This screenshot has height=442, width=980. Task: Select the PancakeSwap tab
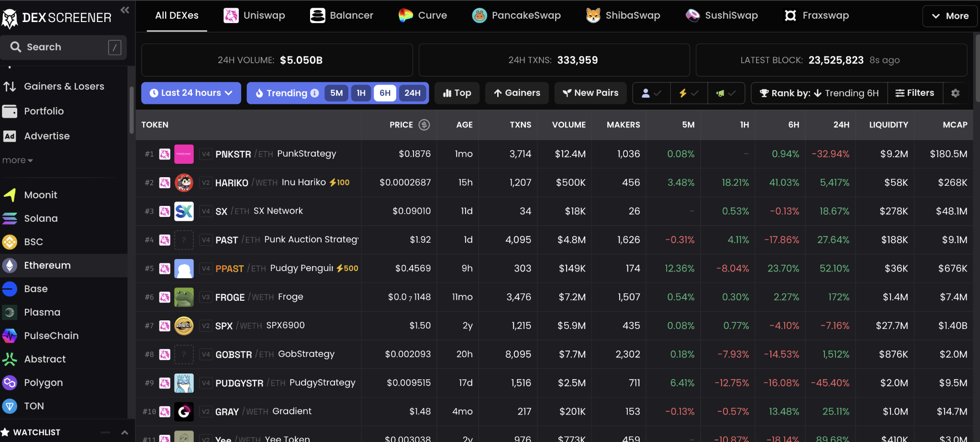(x=516, y=15)
